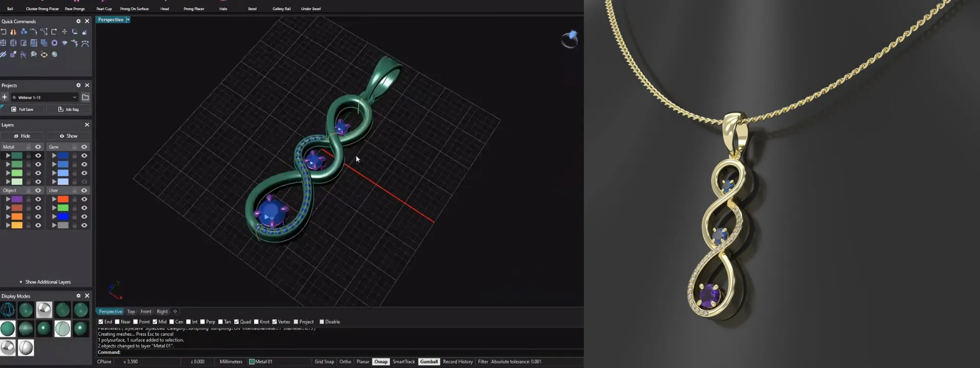Toggle the Mid osnap checkbox
Viewport: 980px width, 368px height.
[155, 322]
